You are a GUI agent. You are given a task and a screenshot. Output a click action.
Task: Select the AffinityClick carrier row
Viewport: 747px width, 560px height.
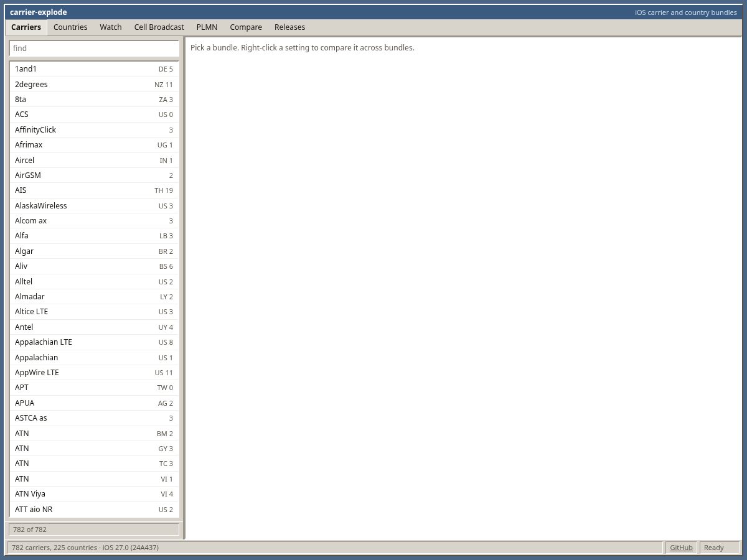pos(94,130)
